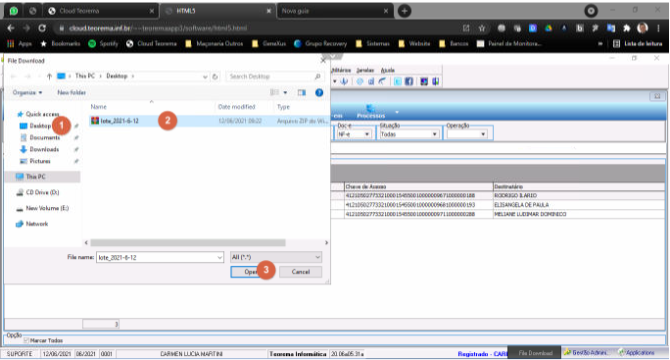This screenshot has height=360, width=670.
Task: Click the Google Drive extension icon
Action: coord(548,28)
